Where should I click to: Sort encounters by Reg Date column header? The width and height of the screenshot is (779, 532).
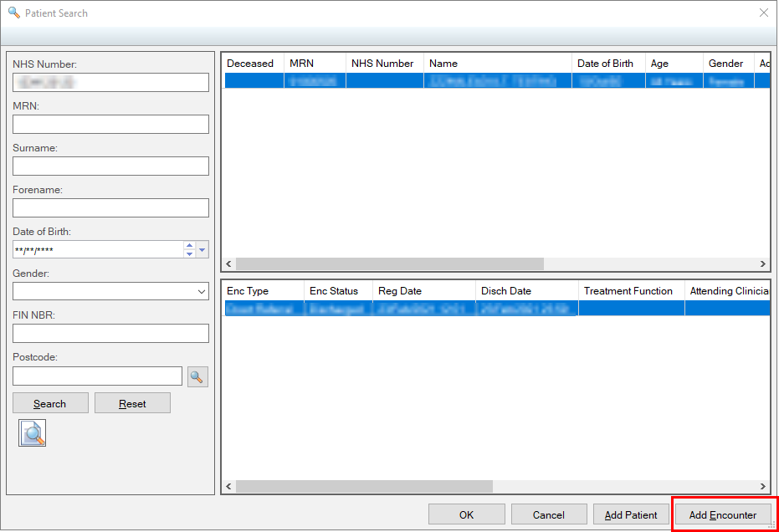point(423,291)
